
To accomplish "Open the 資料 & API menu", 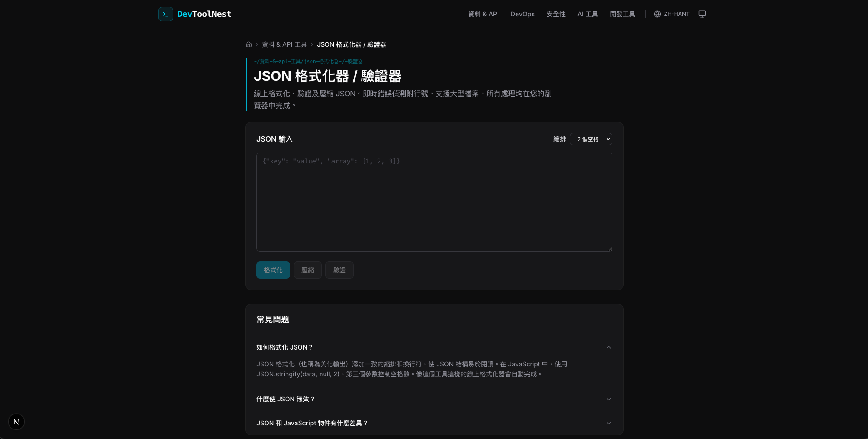I will point(483,14).
